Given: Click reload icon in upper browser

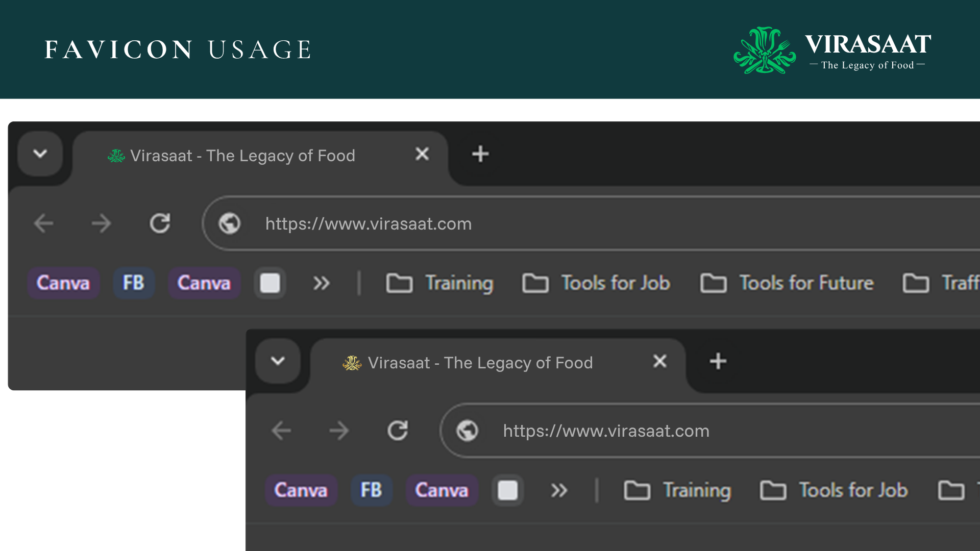Looking at the screenshot, I should [x=160, y=223].
